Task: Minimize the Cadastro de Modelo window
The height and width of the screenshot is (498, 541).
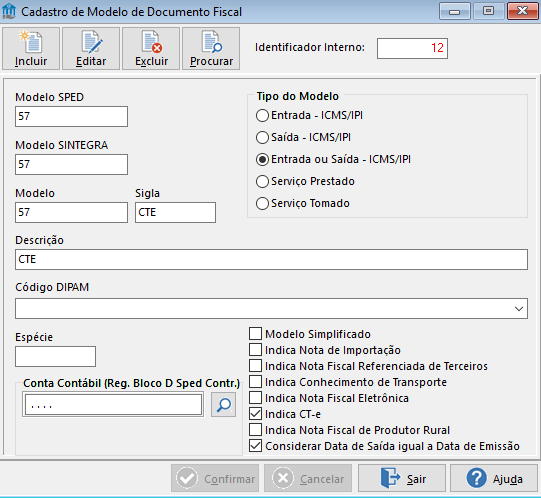Action: [x=455, y=11]
